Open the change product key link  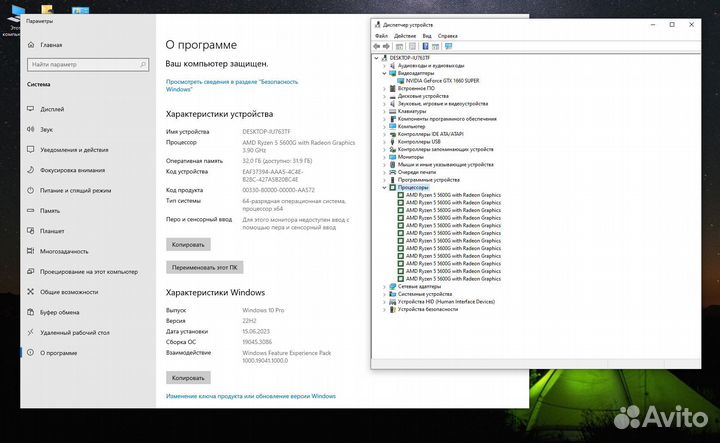point(251,396)
